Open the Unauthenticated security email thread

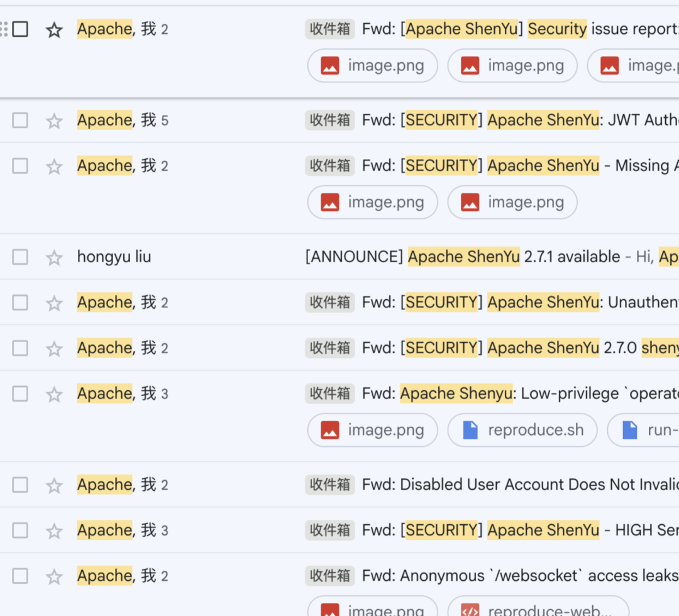[x=492, y=302]
